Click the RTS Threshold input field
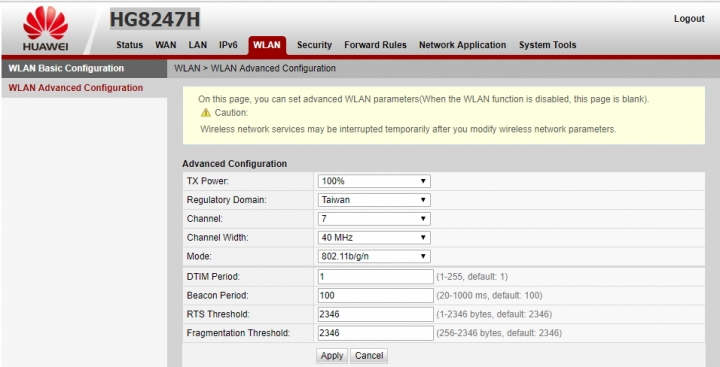The width and height of the screenshot is (720, 367). pos(376,314)
